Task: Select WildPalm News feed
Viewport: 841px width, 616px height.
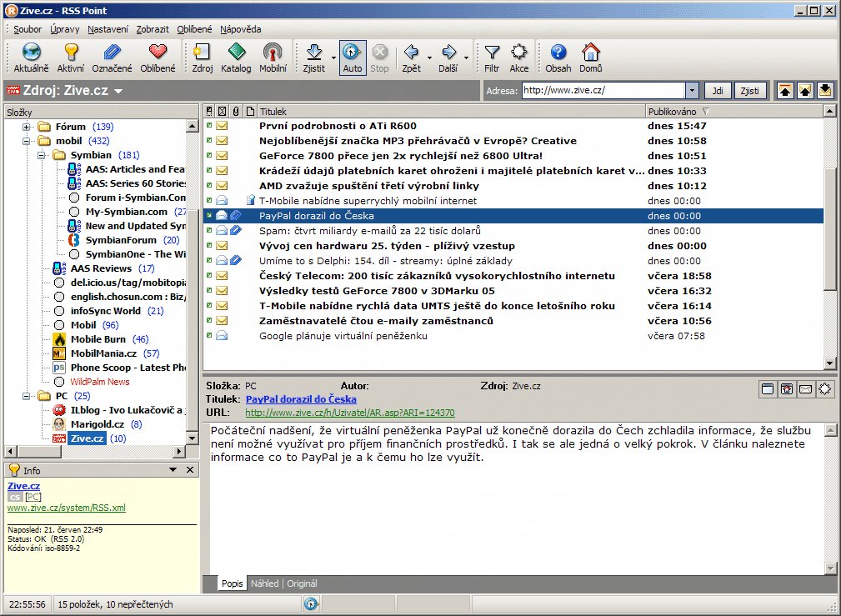Action: pyautogui.click(x=100, y=382)
